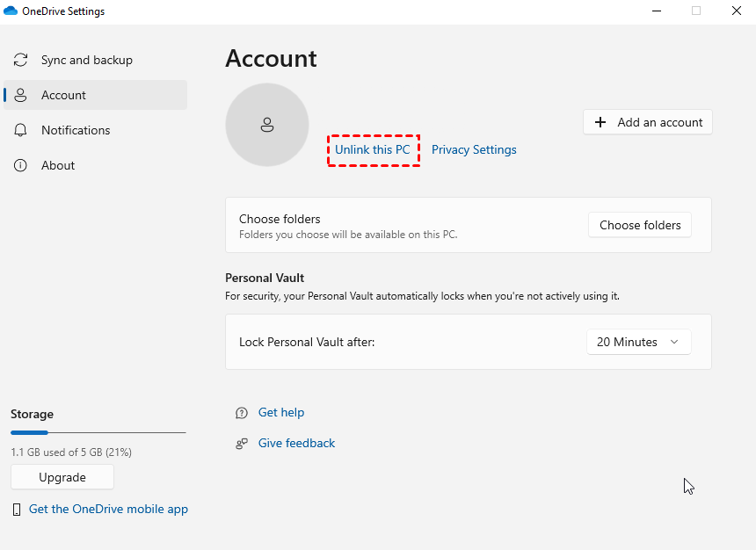Click the Choose folders button

640,225
